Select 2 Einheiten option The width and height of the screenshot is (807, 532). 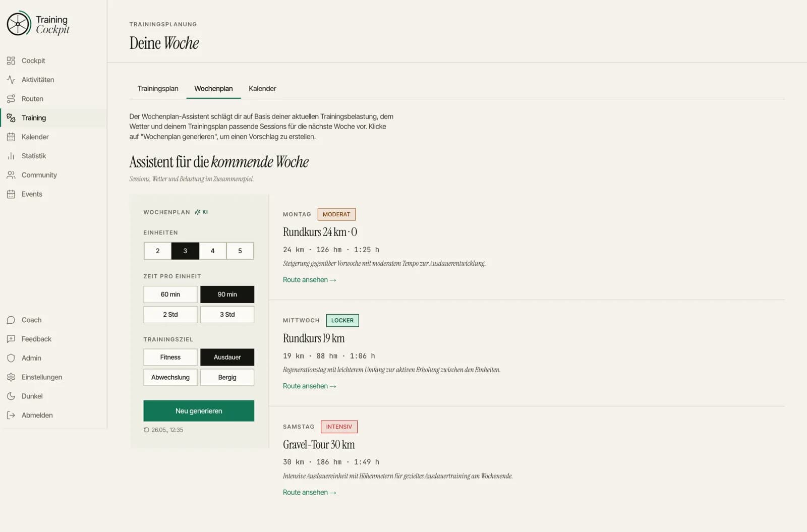(157, 251)
